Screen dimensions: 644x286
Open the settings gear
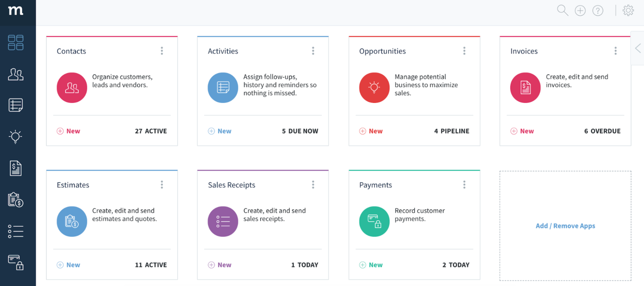[x=628, y=10]
